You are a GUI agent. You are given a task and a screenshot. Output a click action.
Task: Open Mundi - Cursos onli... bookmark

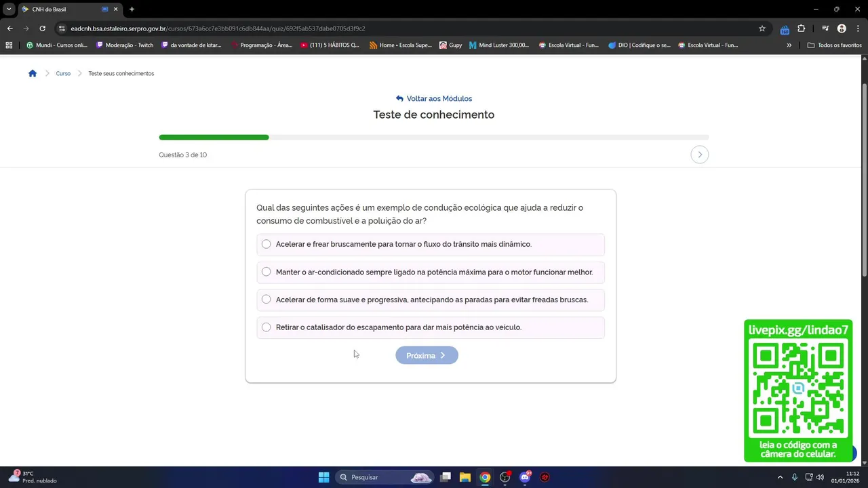click(x=57, y=45)
